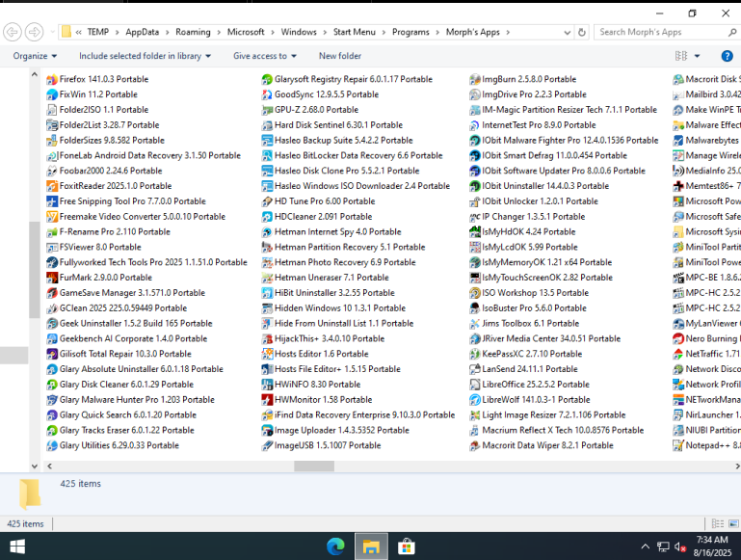Click the navigation pane vertical scrollbar thumb
Image resolution: width=741 pixels, height=560 pixels.
click(34, 269)
